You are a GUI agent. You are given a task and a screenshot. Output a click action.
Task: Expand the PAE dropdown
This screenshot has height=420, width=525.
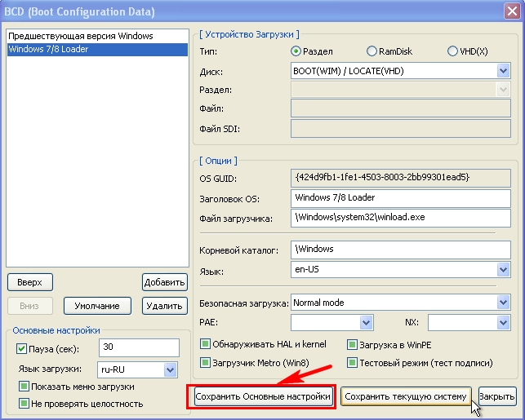(x=366, y=322)
